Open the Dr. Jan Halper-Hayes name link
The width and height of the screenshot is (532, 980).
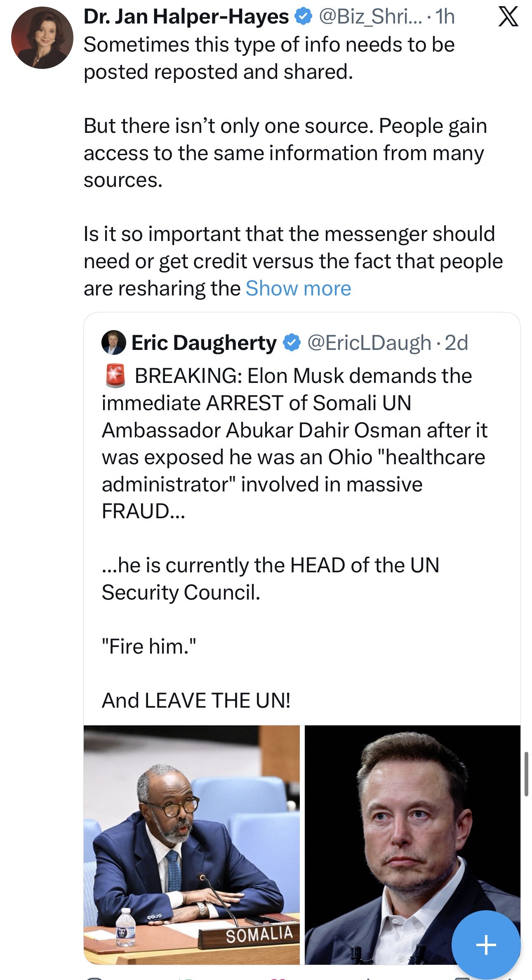tap(186, 17)
